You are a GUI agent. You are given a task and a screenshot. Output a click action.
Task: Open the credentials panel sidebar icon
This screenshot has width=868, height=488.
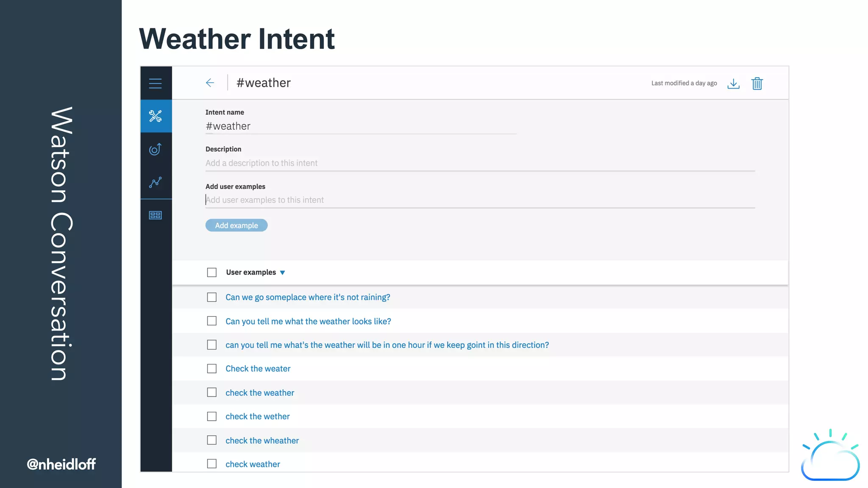tap(156, 215)
